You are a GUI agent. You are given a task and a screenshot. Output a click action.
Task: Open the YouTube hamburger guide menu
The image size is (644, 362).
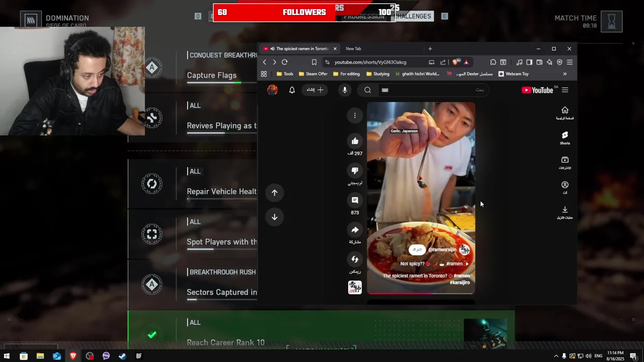click(x=565, y=90)
